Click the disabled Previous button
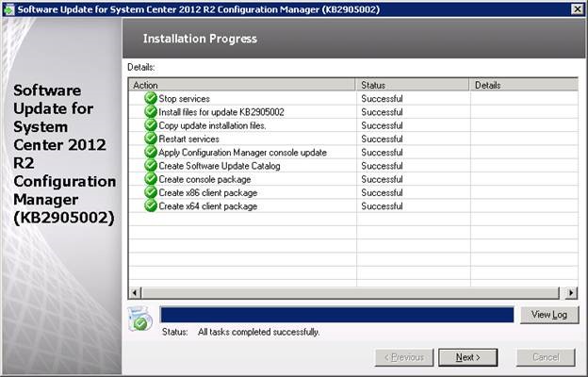The height and width of the screenshot is (377, 588). pos(404,357)
